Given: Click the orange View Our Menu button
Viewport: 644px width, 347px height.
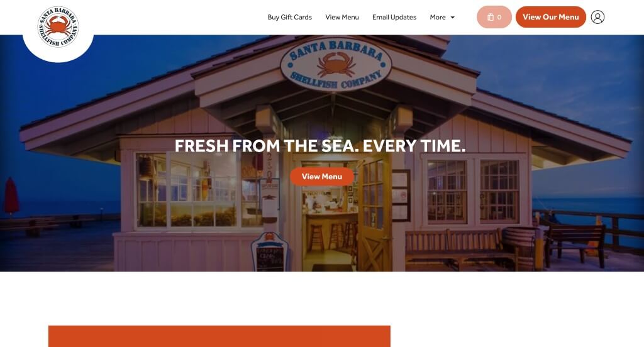Looking at the screenshot, I should coord(551,17).
